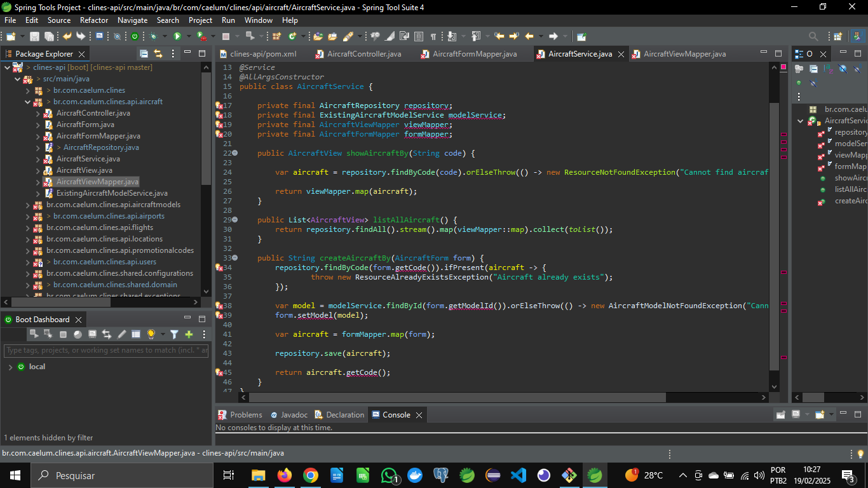Click Boot Dashboard open console icon

pyautogui.click(x=93, y=334)
